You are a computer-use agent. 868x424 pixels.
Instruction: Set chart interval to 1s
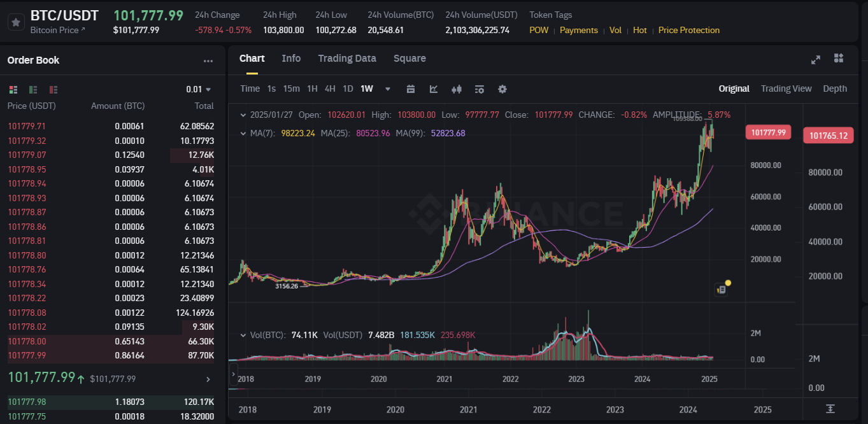(x=271, y=88)
